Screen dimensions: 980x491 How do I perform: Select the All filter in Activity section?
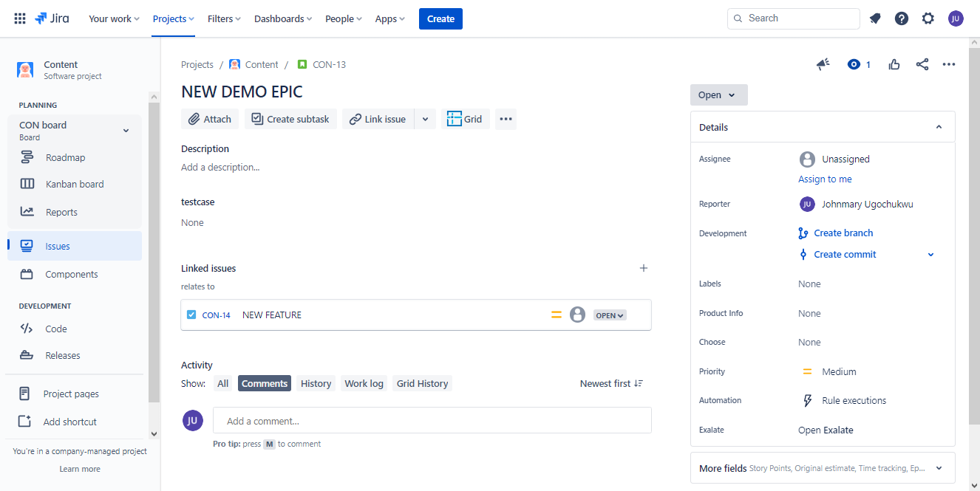pos(222,382)
